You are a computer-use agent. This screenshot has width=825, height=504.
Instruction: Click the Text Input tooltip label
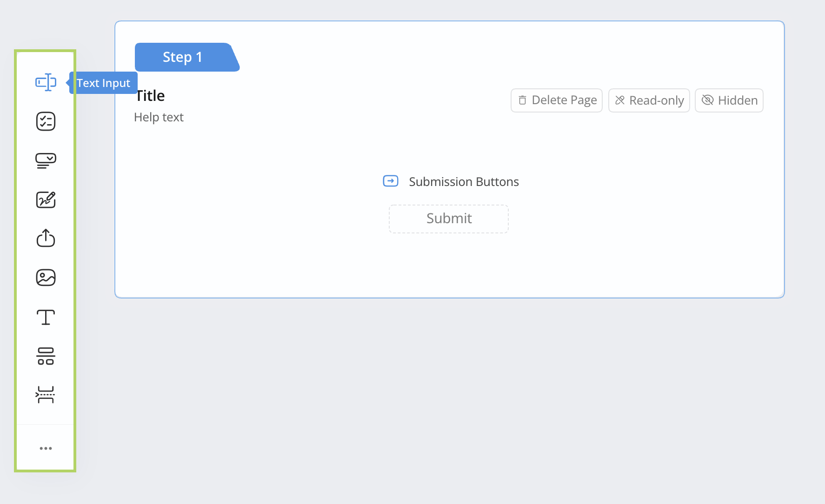coord(103,83)
